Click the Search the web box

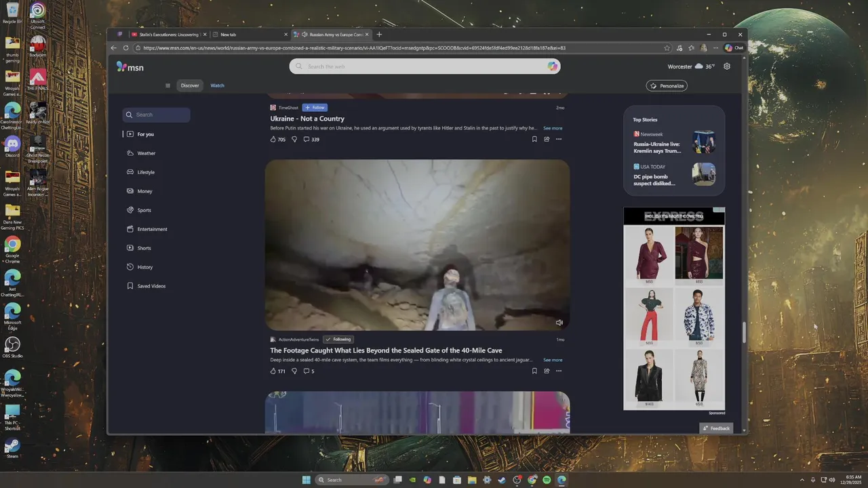tap(425, 66)
